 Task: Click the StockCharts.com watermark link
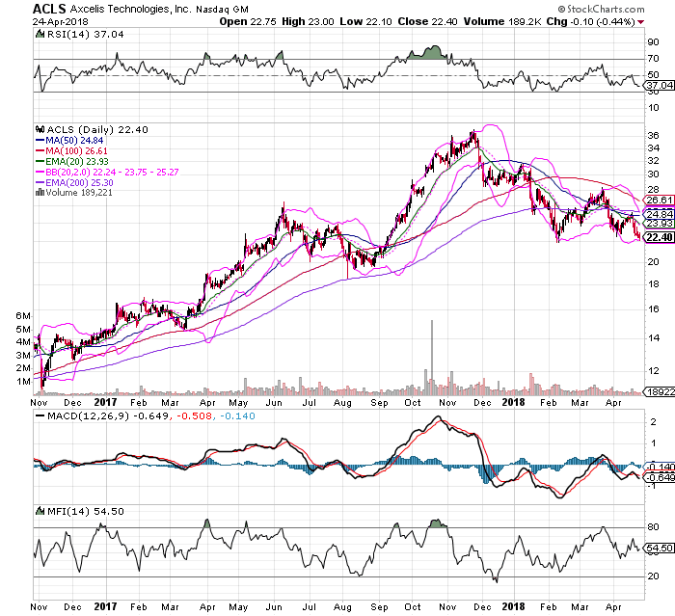(601, 9)
